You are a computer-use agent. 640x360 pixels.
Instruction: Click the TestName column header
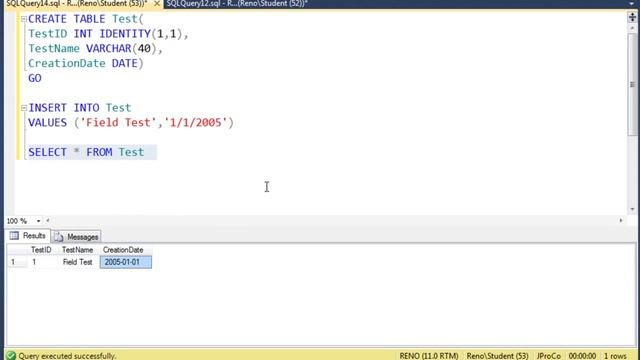[78, 250]
